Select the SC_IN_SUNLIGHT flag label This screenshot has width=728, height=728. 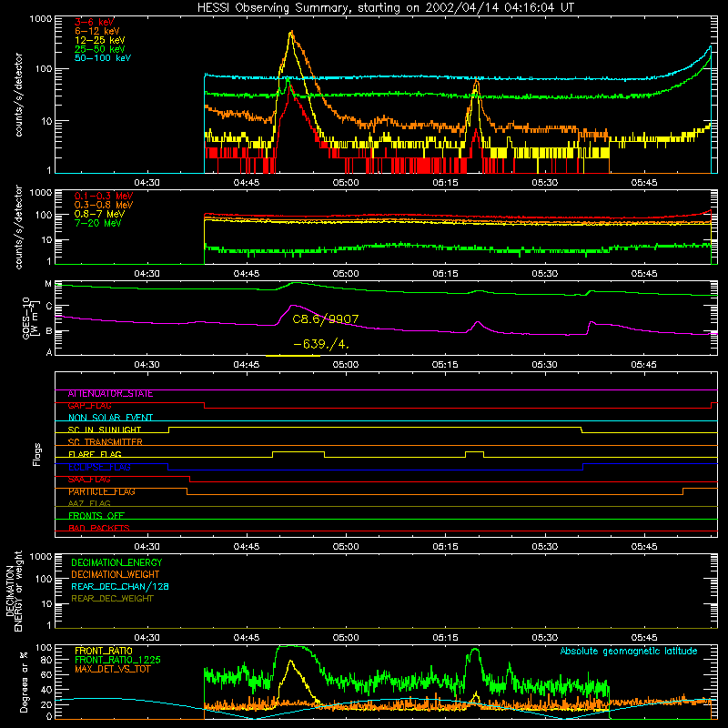coord(105,430)
